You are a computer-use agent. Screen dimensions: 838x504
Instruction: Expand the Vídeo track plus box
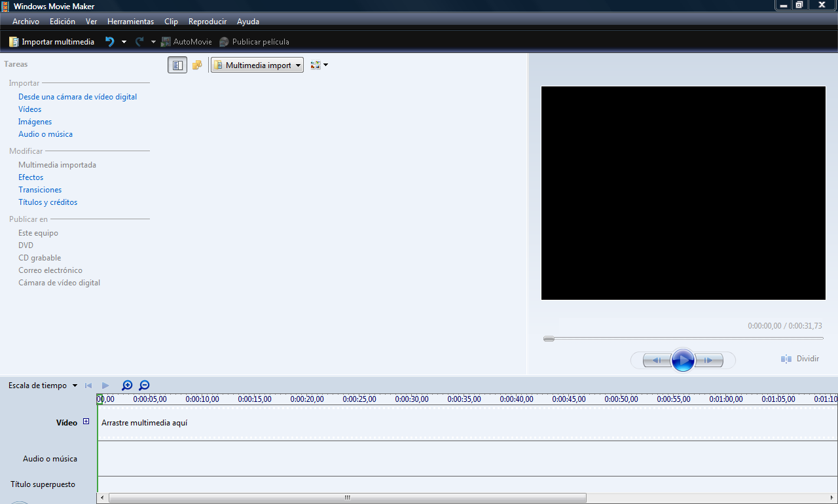point(86,422)
